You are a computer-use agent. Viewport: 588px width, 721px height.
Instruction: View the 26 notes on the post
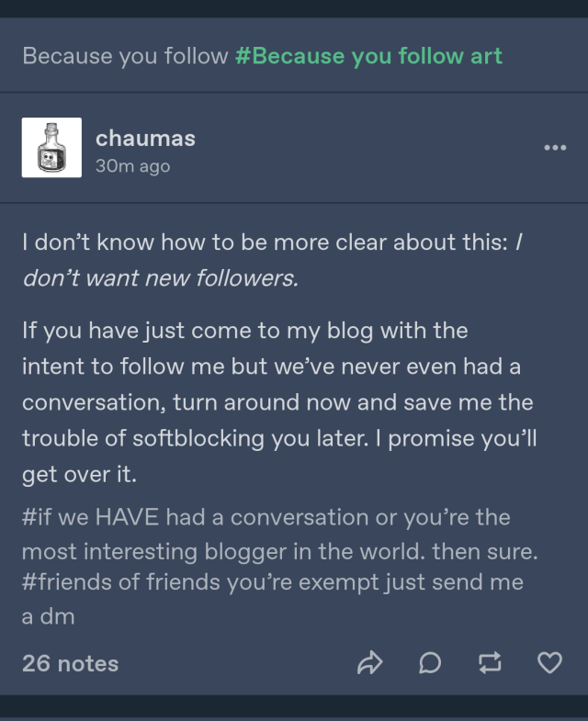point(70,663)
